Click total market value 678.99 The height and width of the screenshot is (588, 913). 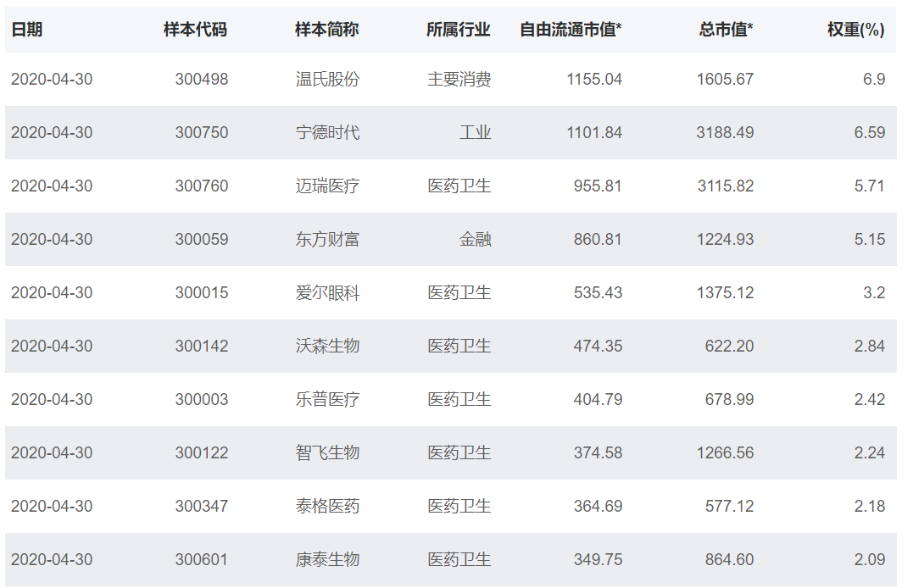[730, 400]
